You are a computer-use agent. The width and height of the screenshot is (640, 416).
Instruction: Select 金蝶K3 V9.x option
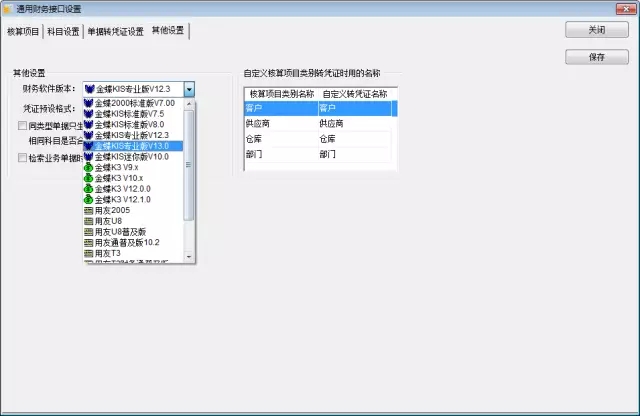tap(133, 167)
